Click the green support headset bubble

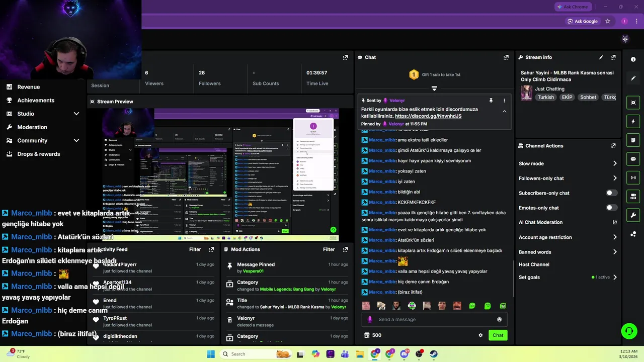point(629,330)
